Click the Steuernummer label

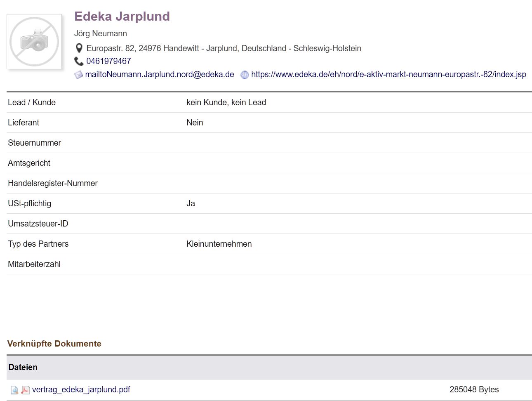(x=34, y=143)
